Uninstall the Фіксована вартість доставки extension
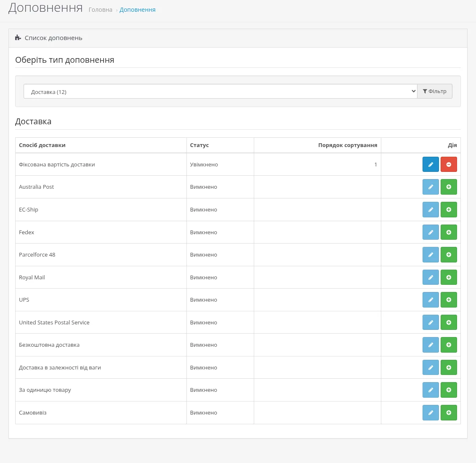This screenshot has width=476, height=463. (x=449, y=164)
